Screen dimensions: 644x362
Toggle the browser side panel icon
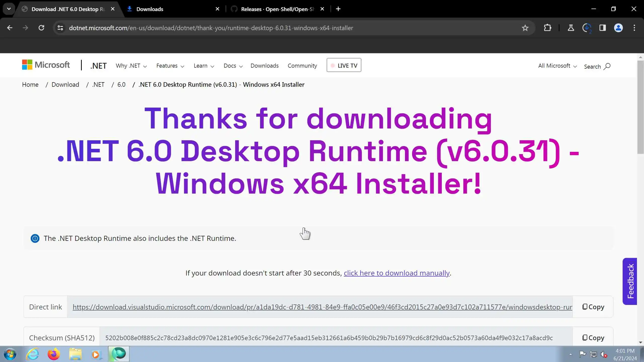(602, 28)
